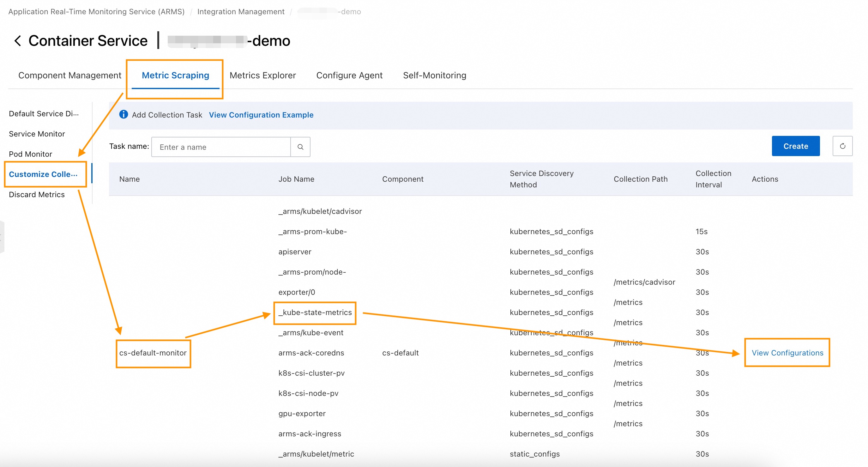Select the Self-Monitoring tab
The width and height of the screenshot is (868, 467).
434,75
